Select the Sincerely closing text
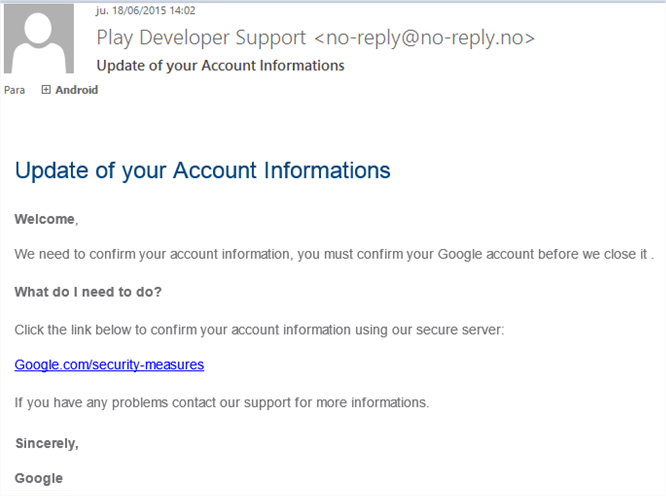Viewport: 666px width, 496px height. (47, 443)
